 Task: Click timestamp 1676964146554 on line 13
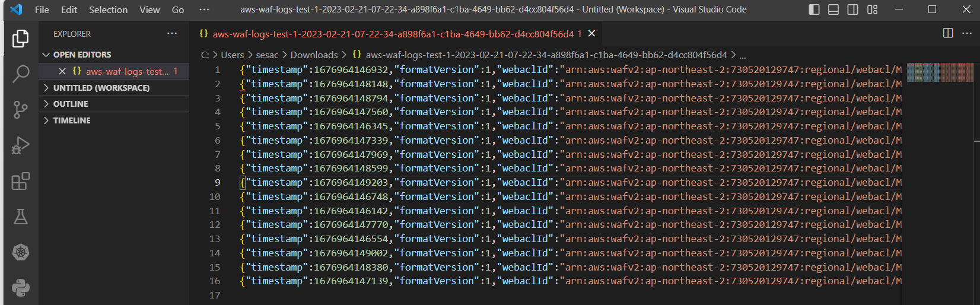351,239
